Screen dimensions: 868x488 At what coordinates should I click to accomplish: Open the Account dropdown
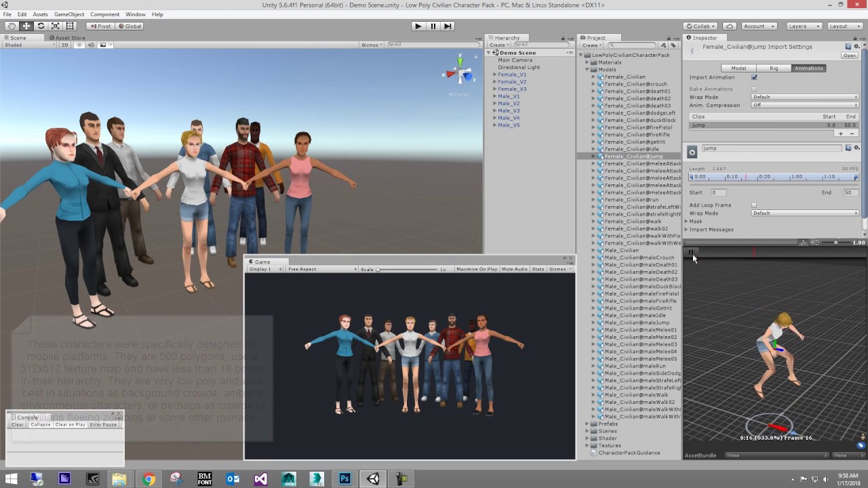[x=758, y=26]
